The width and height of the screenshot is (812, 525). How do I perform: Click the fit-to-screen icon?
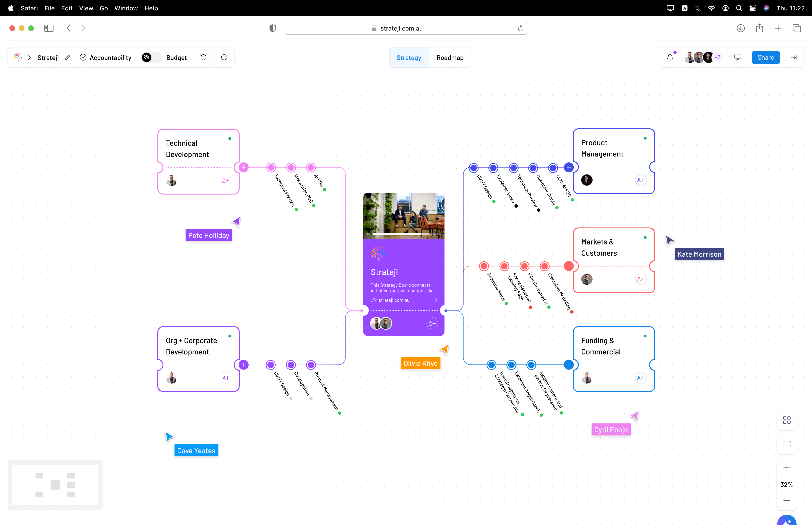[x=786, y=444]
